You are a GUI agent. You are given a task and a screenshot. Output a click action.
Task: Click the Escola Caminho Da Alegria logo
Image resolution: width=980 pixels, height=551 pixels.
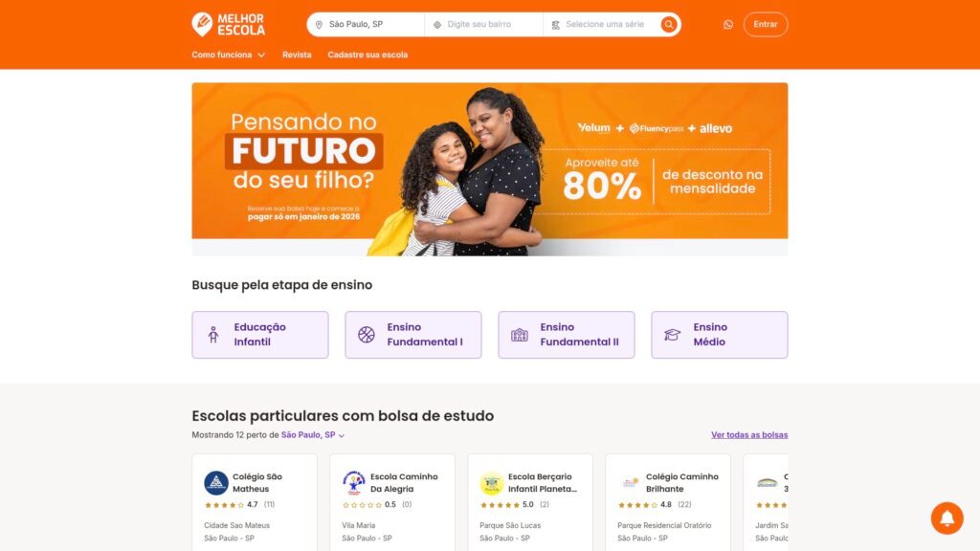[x=354, y=483]
